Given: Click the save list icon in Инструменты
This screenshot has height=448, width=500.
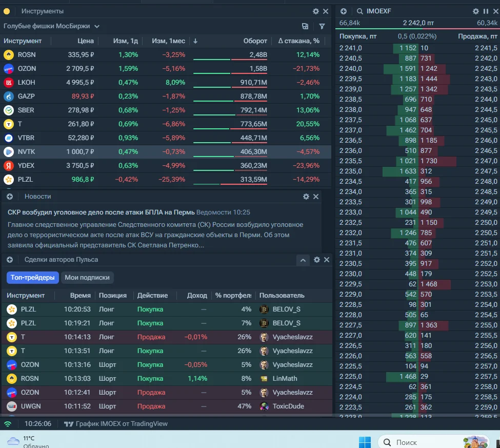Looking at the screenshot, I should [305, 26].
